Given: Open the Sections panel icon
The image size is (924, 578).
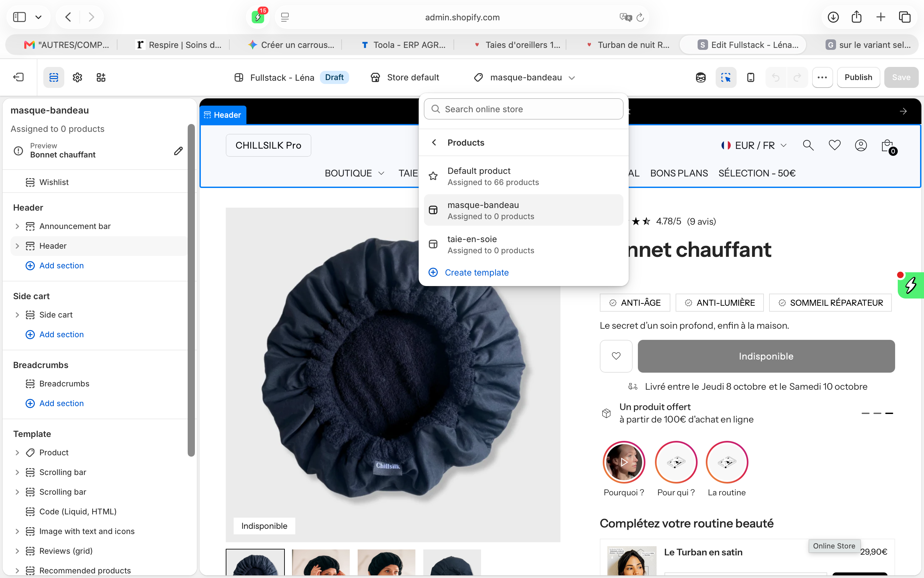Looking at the screenshot, I should point(53,77).
